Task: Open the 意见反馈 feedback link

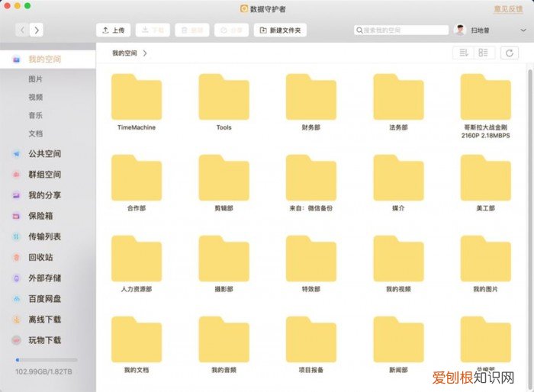Action: 508,9
